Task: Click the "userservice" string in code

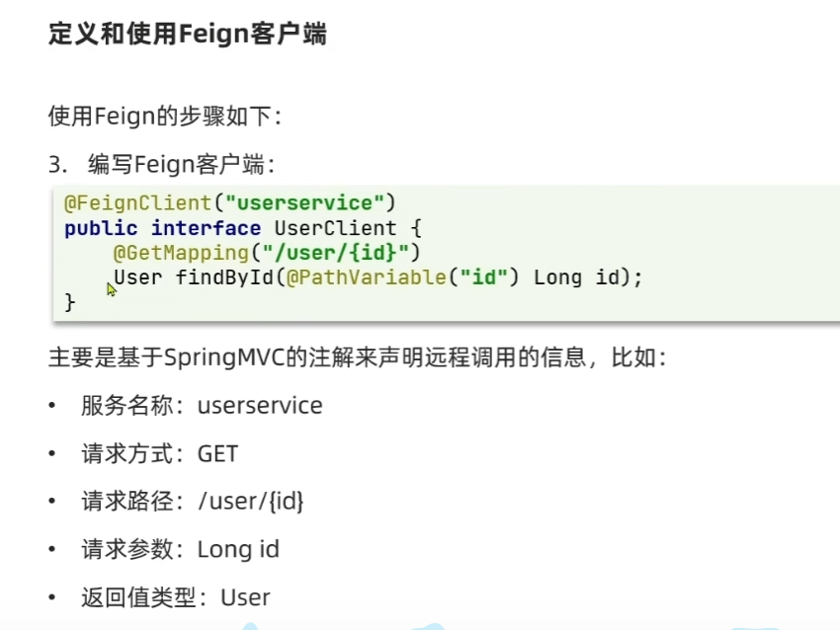Action: [304, 203]
